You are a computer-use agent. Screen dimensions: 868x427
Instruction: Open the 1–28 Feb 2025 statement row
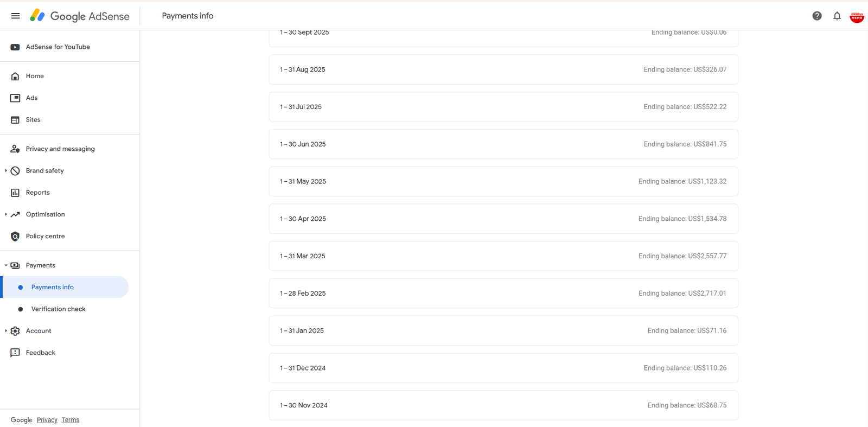point(503,294)
